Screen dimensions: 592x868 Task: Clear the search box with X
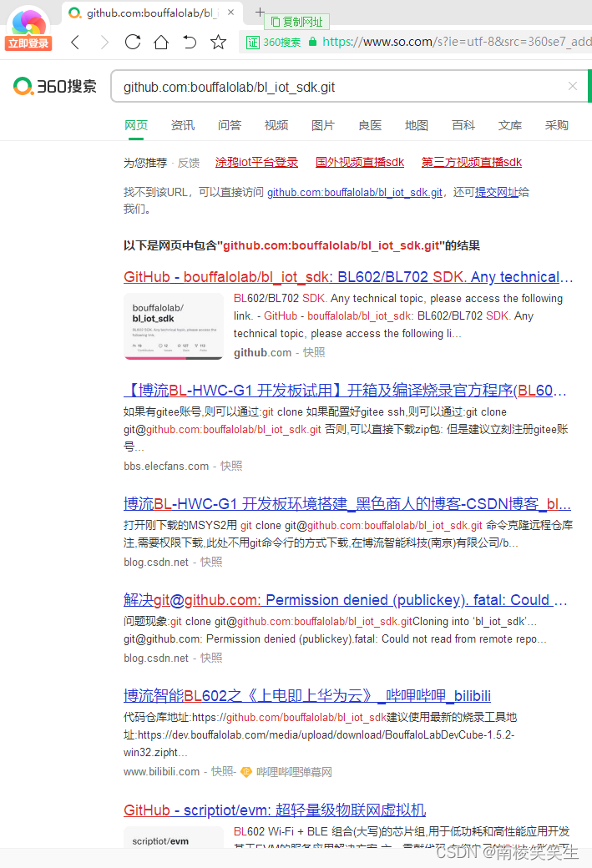573,86
